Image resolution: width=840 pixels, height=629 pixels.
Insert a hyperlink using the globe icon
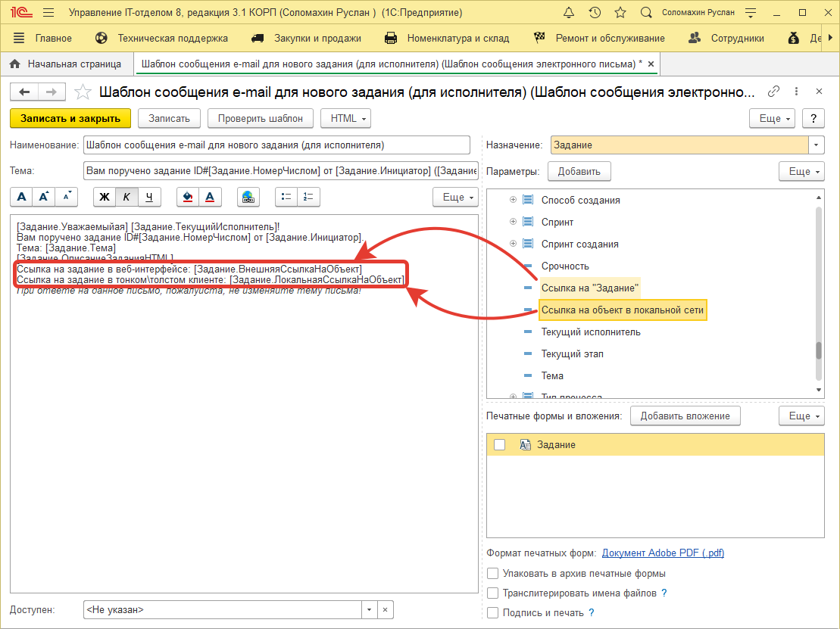coord(248,197)
